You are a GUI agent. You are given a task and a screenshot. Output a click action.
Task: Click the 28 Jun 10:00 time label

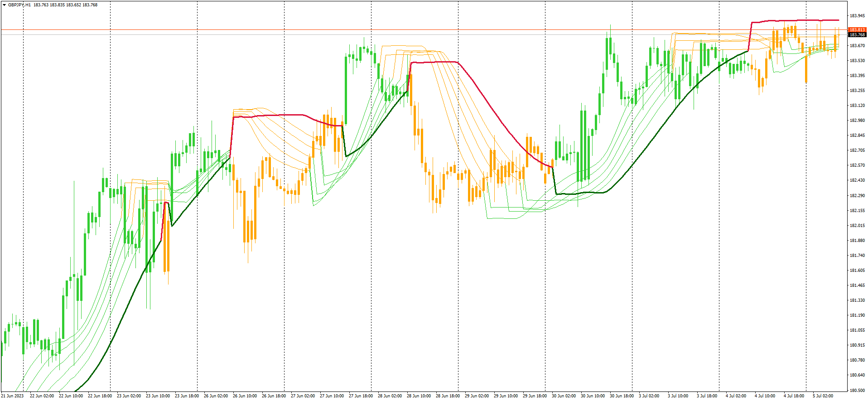[419, 396]
